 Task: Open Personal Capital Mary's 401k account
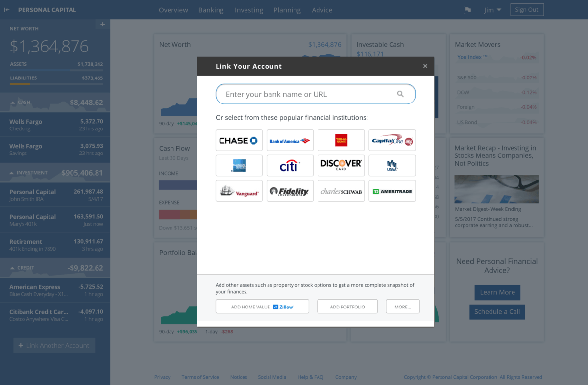coord(55,220)
